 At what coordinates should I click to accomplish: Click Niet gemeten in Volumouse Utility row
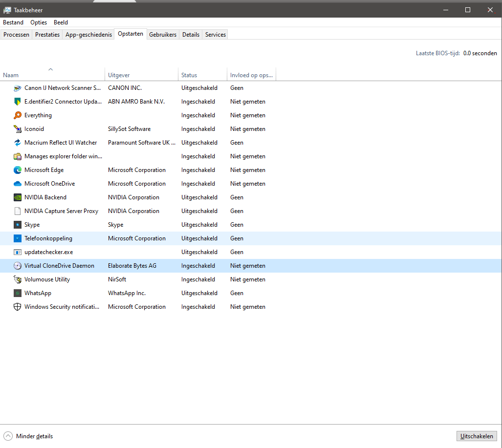coord(248,279)
